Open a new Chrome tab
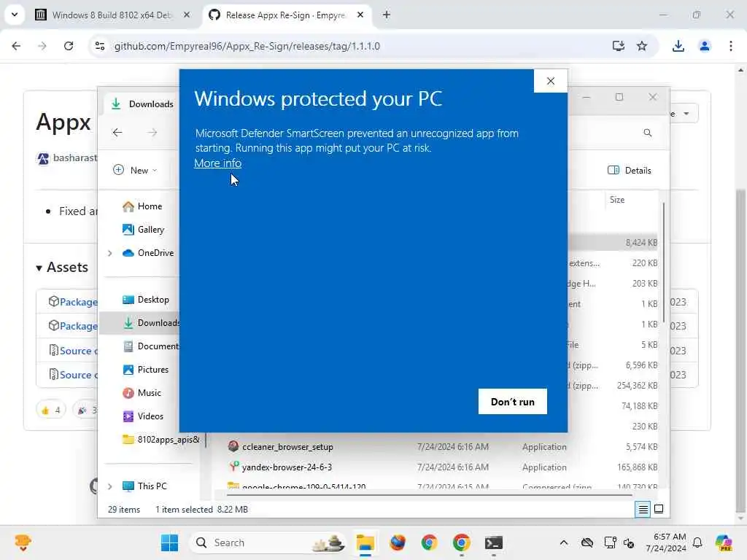The height and width of the screenshot is (560, 747). point(387,15)
